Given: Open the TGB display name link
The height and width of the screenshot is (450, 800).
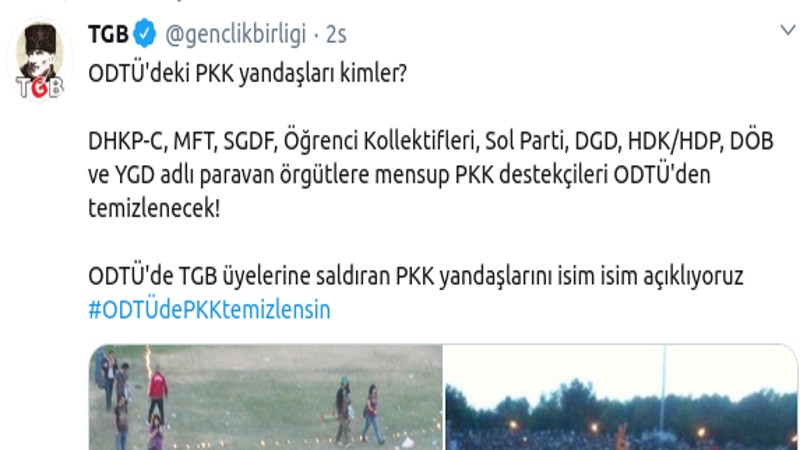Looking at the screenshot, I should [x=108, y=34].
